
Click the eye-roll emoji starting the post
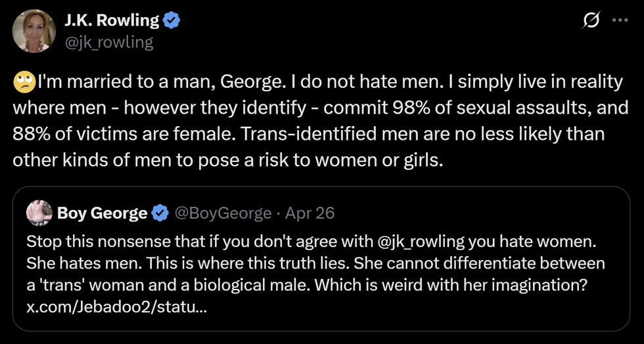coord(24,83)
